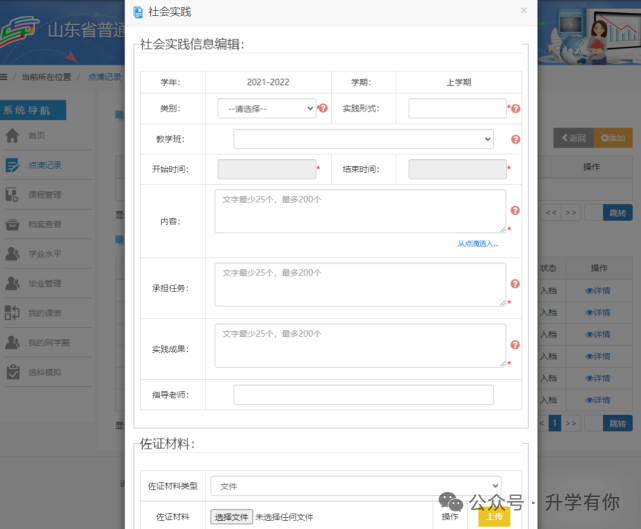Click the upper << pagination button
The image size is (641, 529).
pos(551,213)
